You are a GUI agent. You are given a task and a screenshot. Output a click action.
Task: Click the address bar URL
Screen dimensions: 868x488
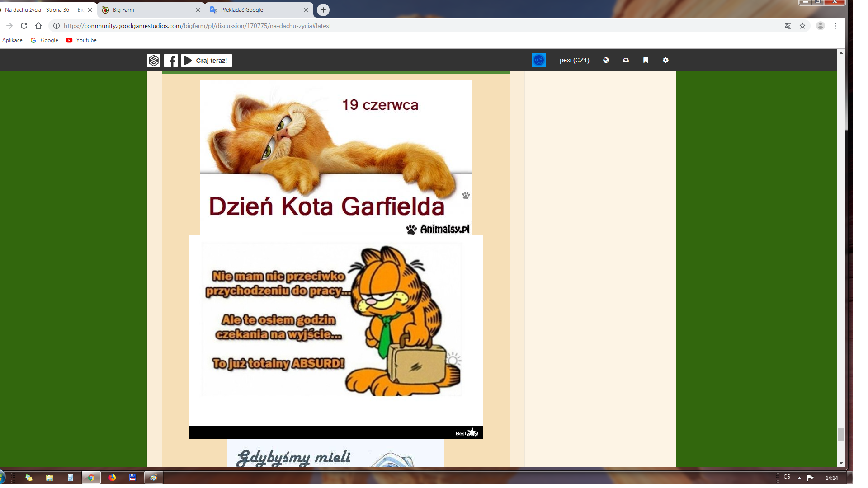click(x=197, y=26)
